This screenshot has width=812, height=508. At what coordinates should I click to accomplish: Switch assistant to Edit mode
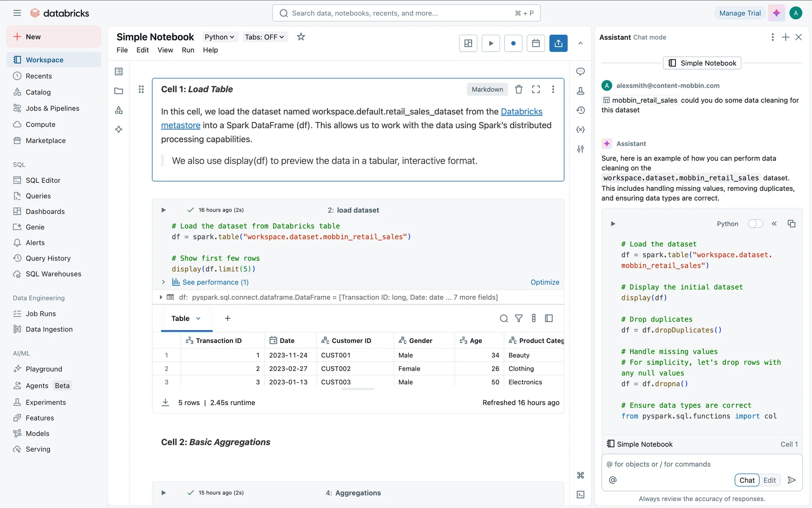pos(769,480)
